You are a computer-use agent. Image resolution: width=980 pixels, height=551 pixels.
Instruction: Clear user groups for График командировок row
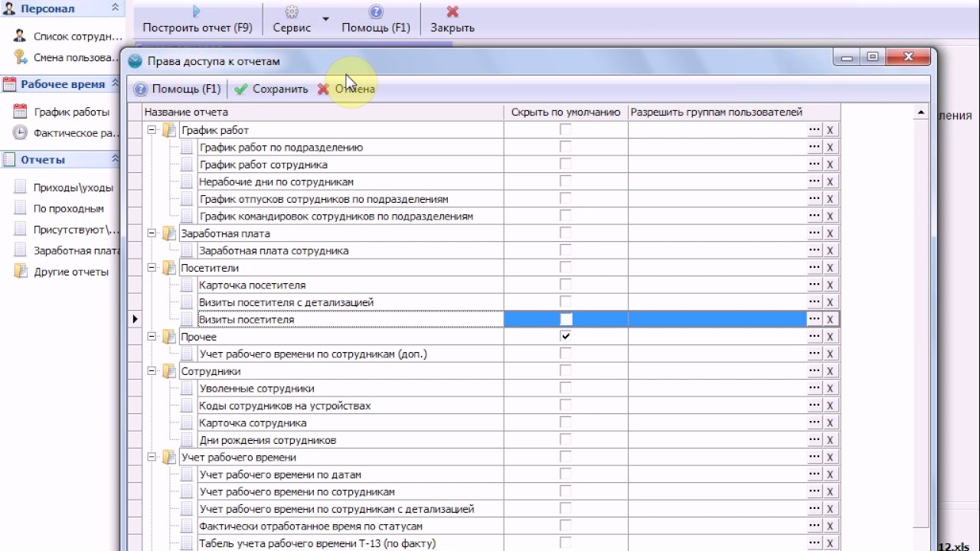831,216
